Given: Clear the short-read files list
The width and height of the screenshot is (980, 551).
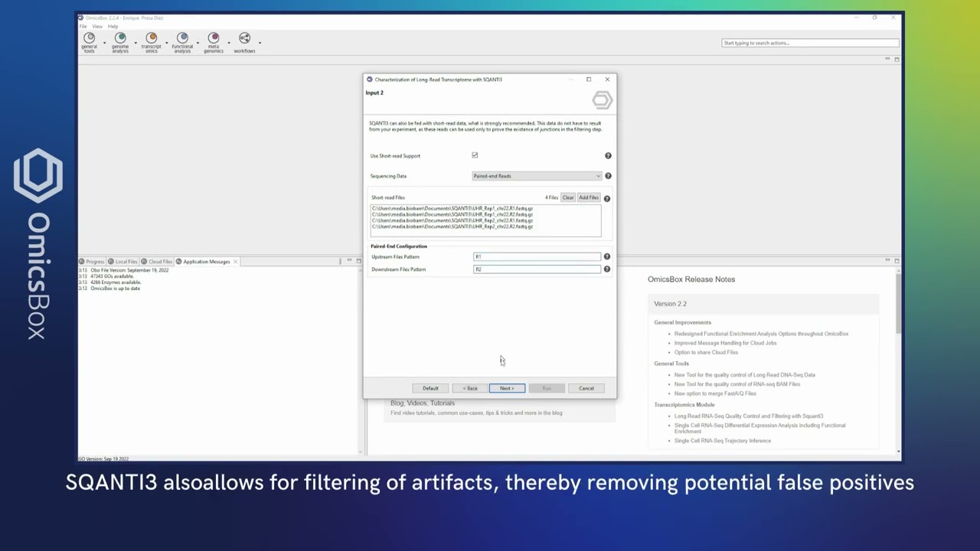Looking at the screenshot, I should coord(568,197).
